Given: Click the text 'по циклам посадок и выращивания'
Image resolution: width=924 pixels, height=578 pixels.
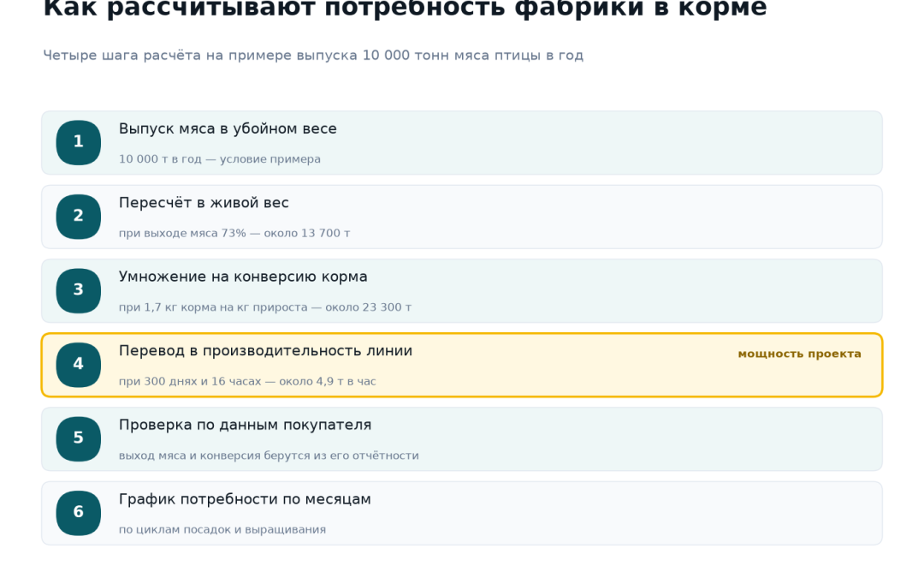Looking at the screenshot, I should pos(222,530).
